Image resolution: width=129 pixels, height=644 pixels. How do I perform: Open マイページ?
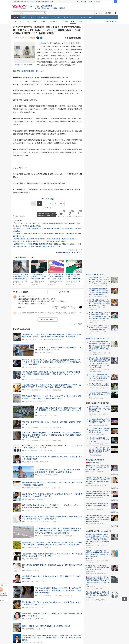tap(99, 13)
